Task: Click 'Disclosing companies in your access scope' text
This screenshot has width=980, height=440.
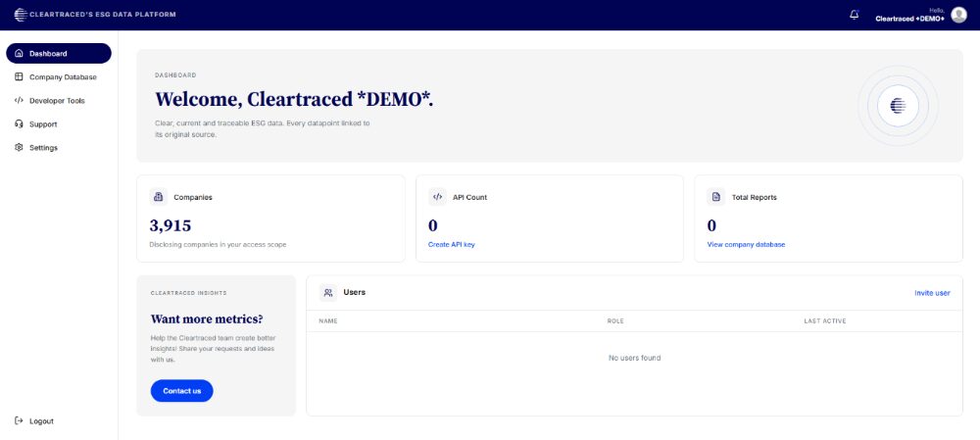Action: click(x=218, y=245)
